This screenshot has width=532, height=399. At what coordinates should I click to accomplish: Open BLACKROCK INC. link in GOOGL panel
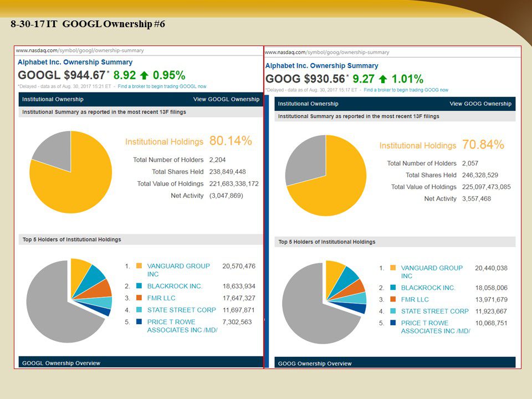[x=175, y=286]
